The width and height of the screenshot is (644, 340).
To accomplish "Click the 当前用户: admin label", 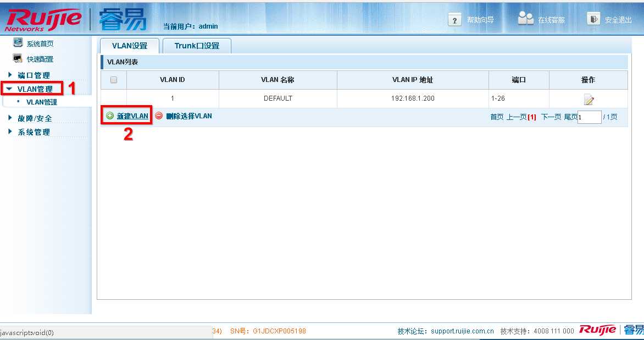I will (x=191, y=26).
